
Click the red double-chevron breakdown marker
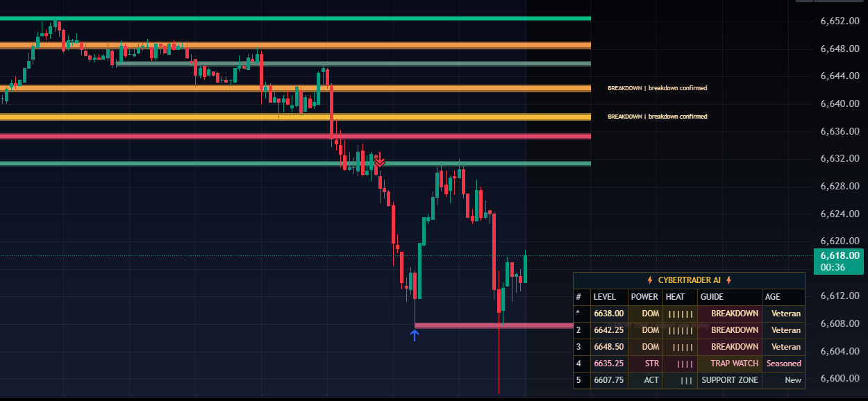pyautogui.click(x=379, y=162)
